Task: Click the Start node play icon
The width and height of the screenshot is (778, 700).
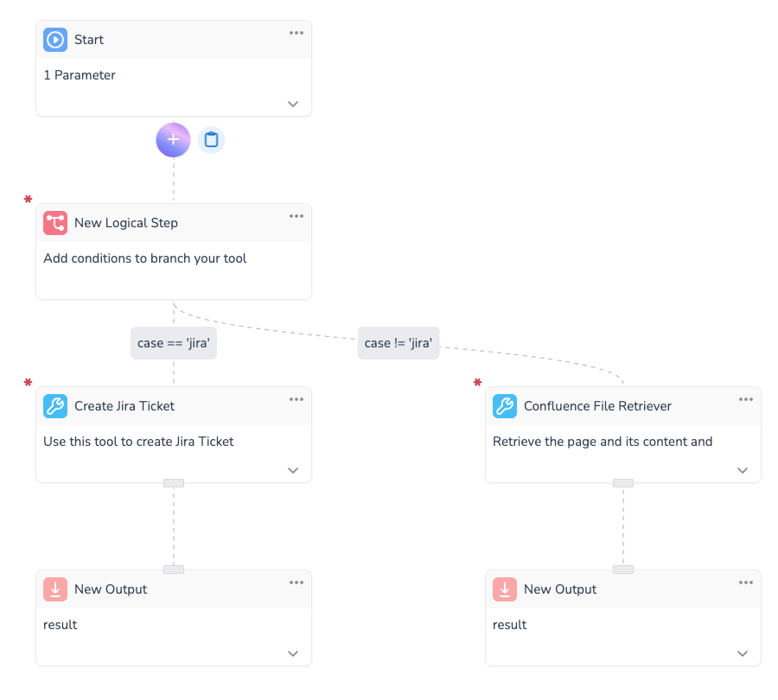Action: coord(55,40)
